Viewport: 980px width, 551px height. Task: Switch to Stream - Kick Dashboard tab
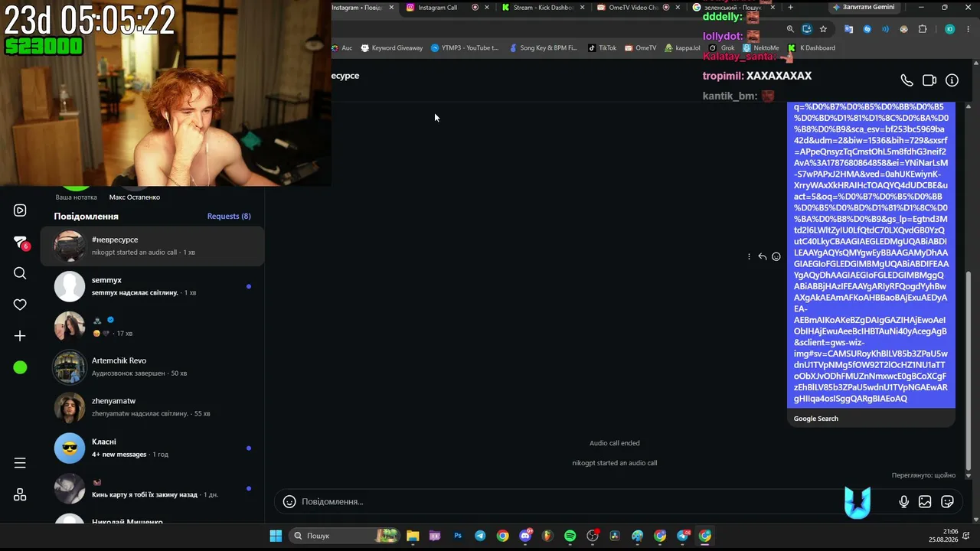543,8
